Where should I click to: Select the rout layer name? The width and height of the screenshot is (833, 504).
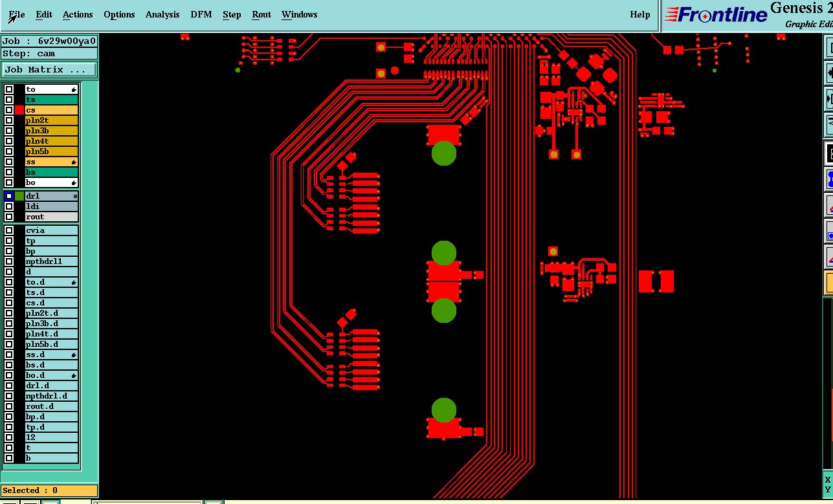coord(51,217)
